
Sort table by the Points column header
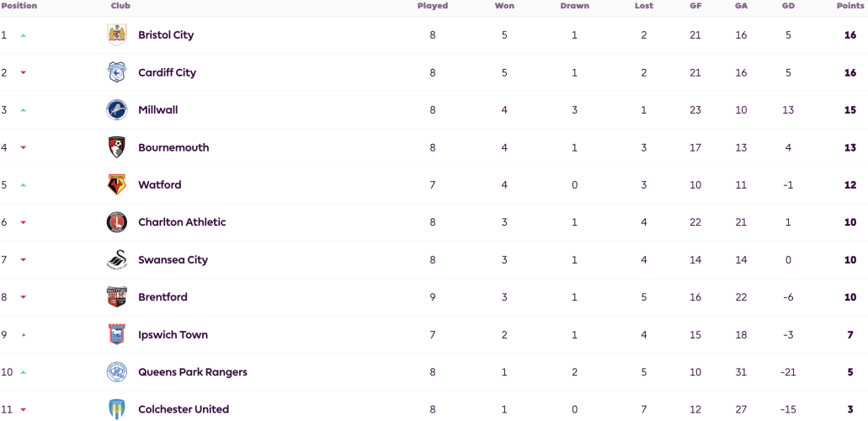pos(851,6)
